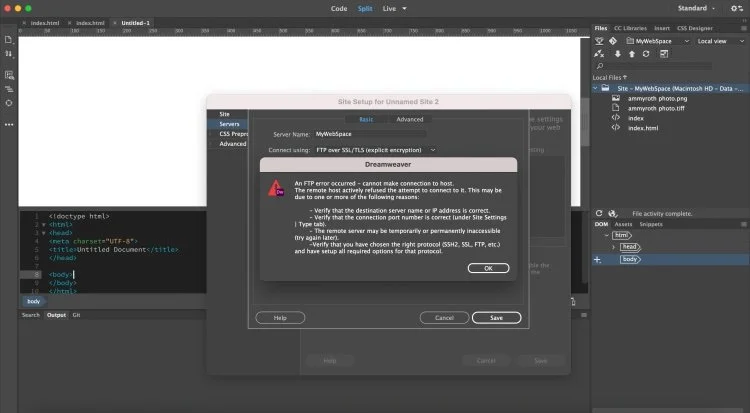Click the Get files down-arrow icon
750x413 pixels.
point(618,54)
